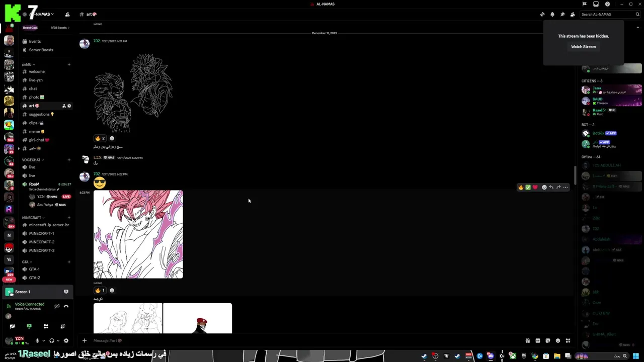644x362 pixels.
Task: Toggle the camera in the voice panel
Action: (x=12, y=326)
